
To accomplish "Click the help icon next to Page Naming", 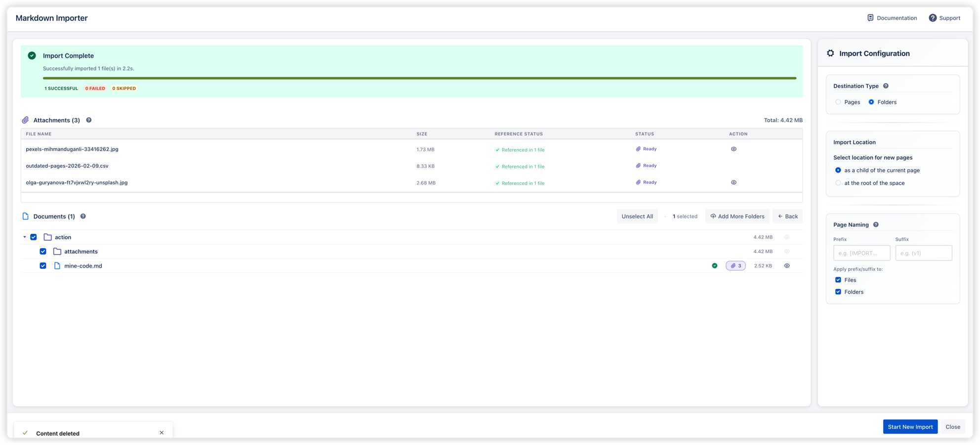I will click(x=876, y=224).
